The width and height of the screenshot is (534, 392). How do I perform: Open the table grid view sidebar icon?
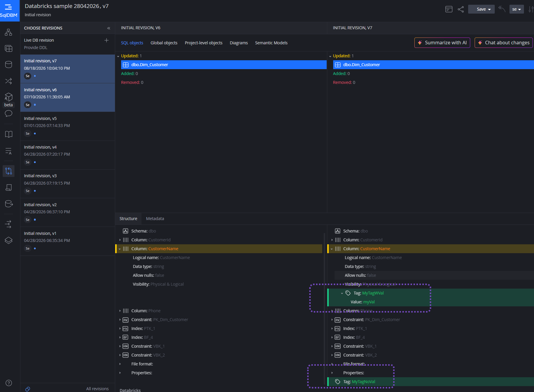(x=9, y=48)
